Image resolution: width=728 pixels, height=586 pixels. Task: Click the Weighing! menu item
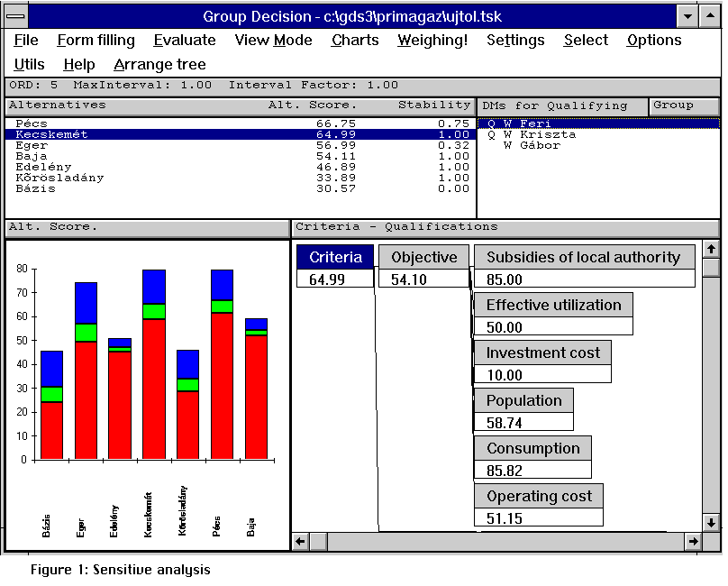tap(432, 41)
